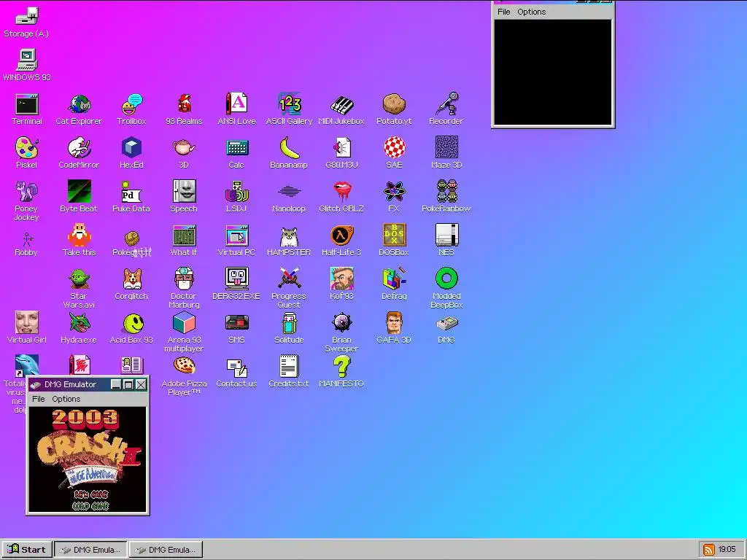Launch Poney Jockey icon
Screen dimensions: 747x560
click(27, 201)
